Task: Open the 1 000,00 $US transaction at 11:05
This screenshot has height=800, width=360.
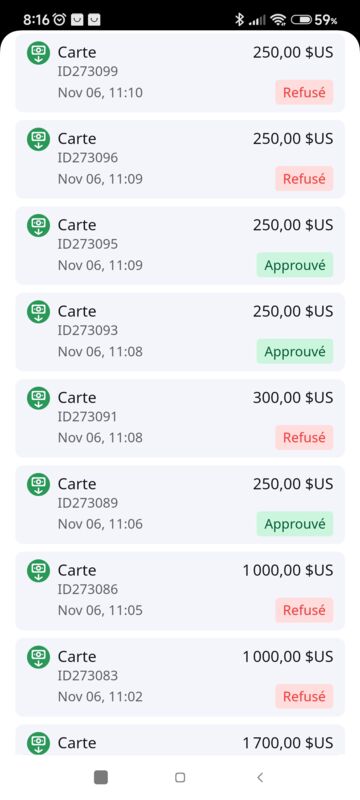Action: click(180, 591)
